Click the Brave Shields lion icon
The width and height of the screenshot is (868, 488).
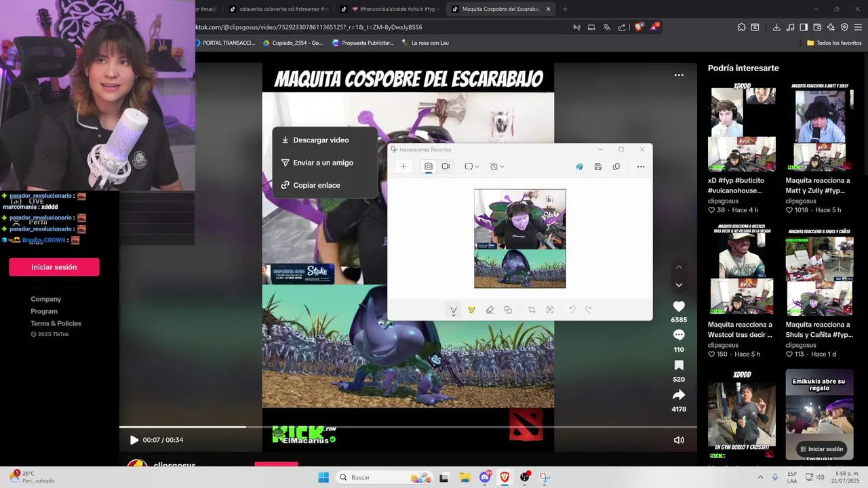click(639, 27)
